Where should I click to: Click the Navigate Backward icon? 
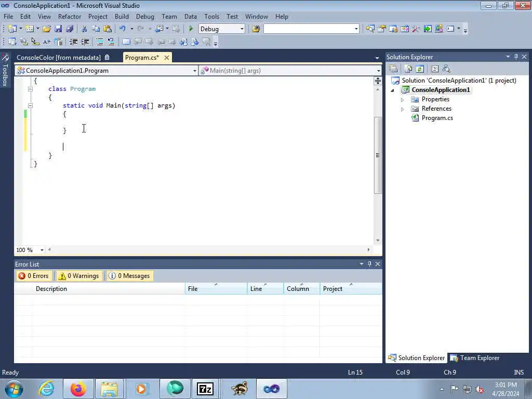click(159, 29)
